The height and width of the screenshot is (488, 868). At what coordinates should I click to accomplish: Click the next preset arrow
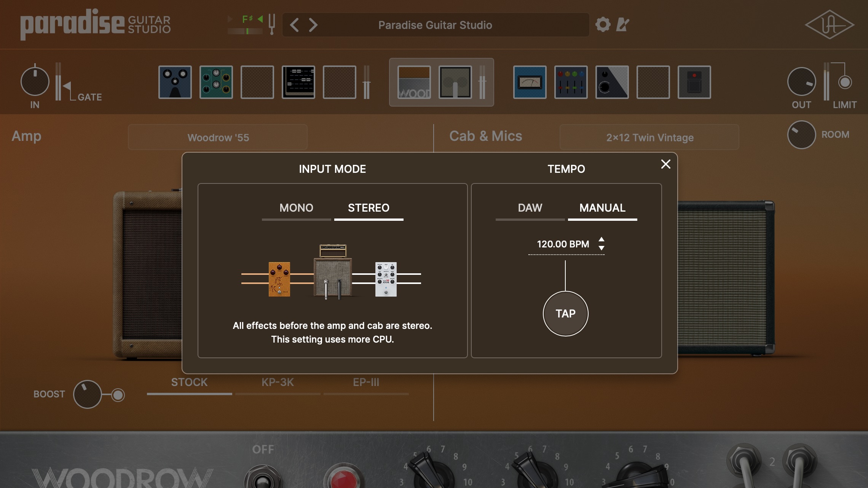(x=313, y=25)
